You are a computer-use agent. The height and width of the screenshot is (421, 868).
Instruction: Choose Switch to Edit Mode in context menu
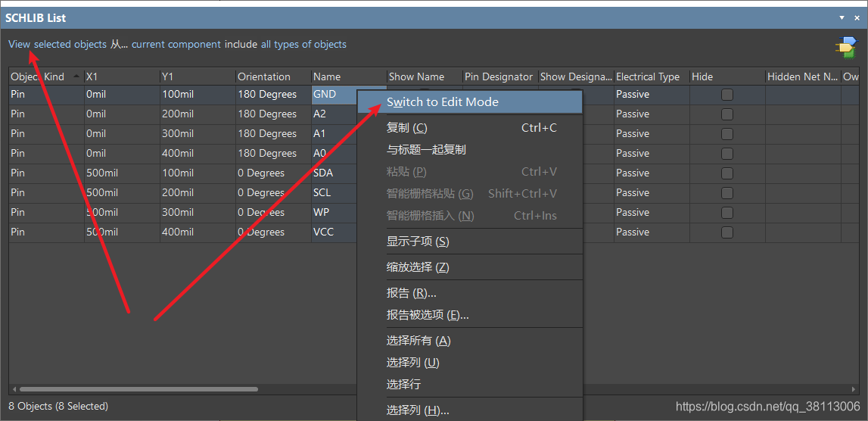click(443, 102)
